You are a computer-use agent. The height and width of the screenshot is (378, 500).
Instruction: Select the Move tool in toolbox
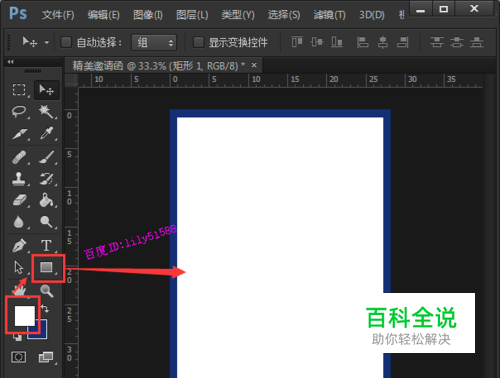click(x=47, y=90)
